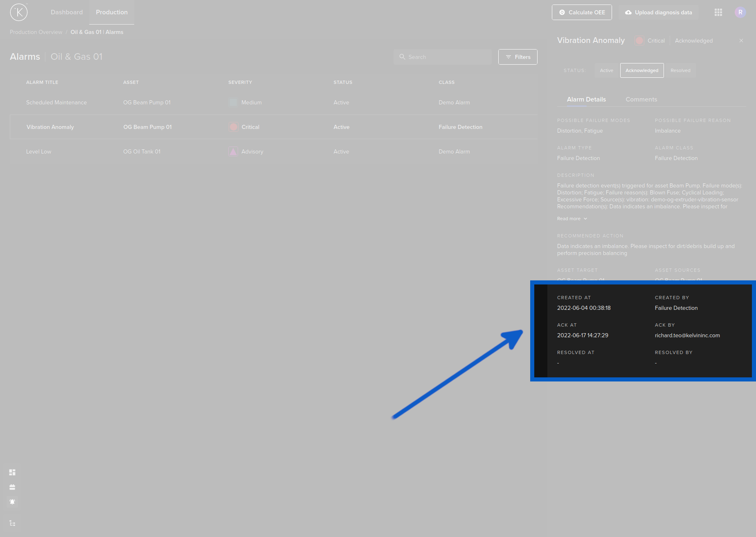Open the hierarchy tree sidebar icon
Image resolution: width=756 pixels, height=537 pixels.
pyautogui.click(x=12, y=523)
